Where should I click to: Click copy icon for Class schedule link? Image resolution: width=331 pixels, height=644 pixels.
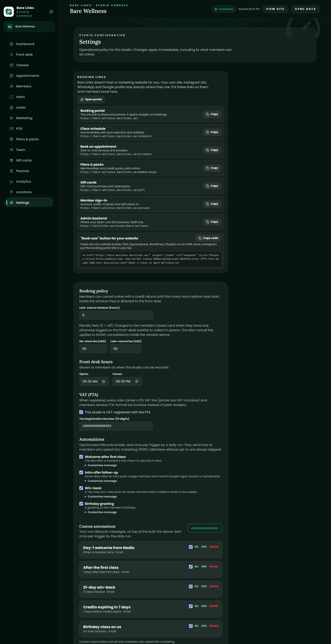click(x=208, y=132)
